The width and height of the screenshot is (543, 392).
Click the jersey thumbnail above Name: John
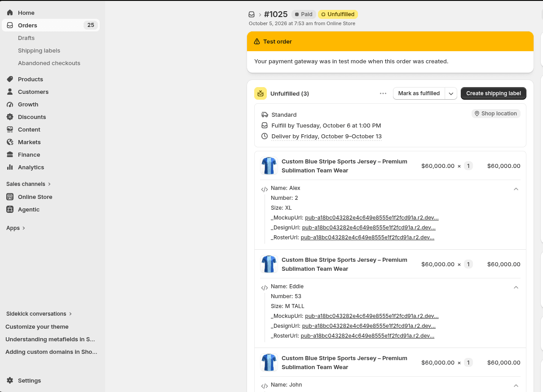tap(269, 362)
